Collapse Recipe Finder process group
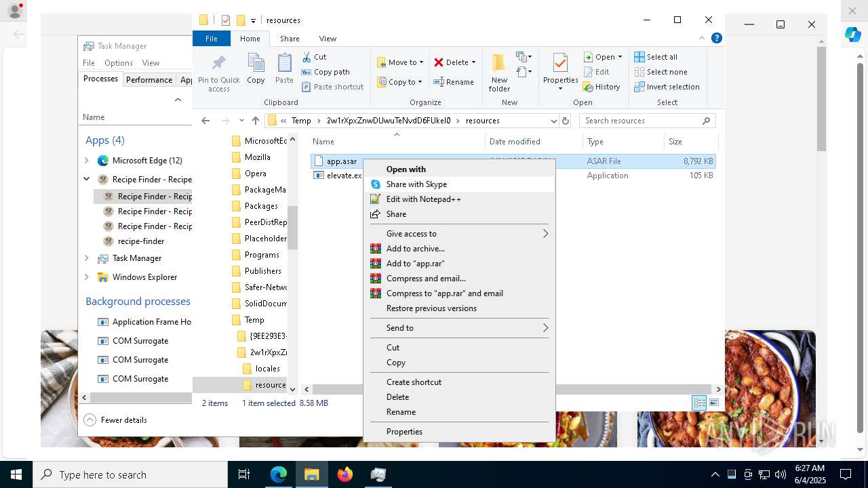868x488 pixels. (87, 180)
